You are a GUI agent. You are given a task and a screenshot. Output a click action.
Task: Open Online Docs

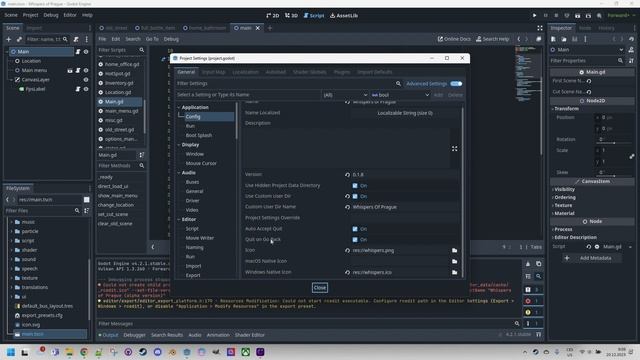pos(454,39)
